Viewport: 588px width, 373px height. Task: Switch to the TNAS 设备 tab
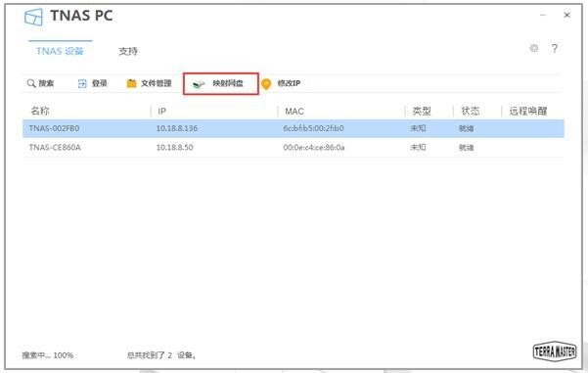(x=60, y=51)
